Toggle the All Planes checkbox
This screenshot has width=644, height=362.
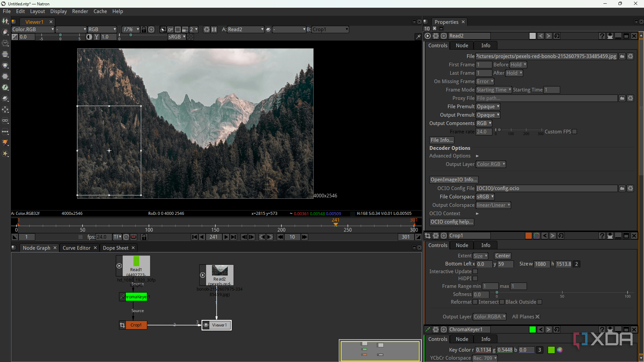point(537,317)
